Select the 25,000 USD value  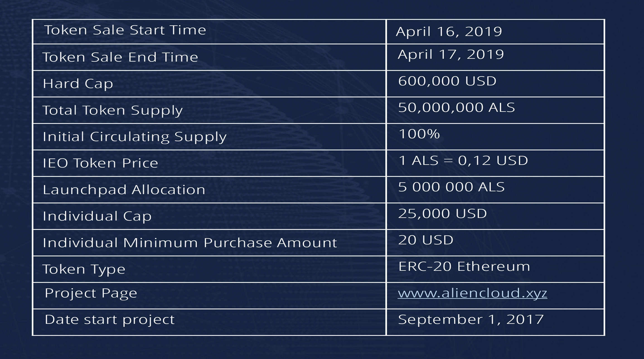click(x=442, y=213)
